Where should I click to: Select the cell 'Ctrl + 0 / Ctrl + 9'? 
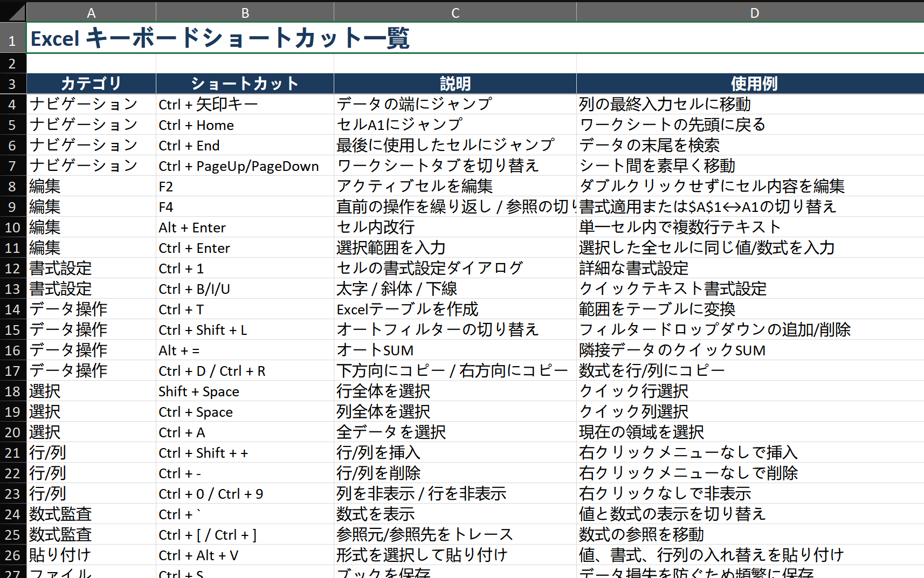(x=245, y=494)
